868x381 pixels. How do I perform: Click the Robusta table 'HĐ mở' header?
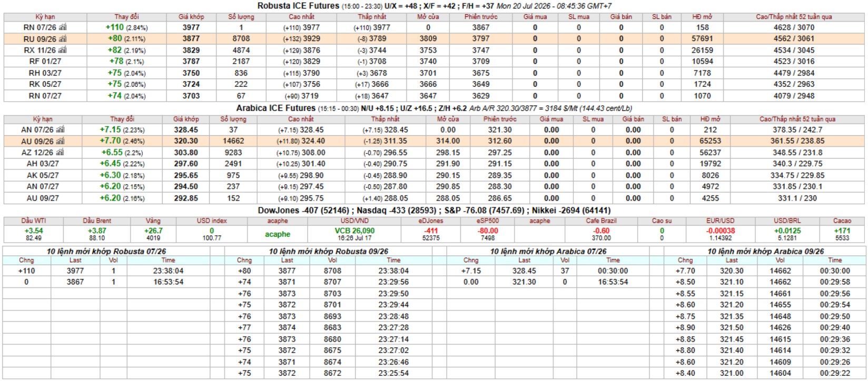[x=702, y=17]
